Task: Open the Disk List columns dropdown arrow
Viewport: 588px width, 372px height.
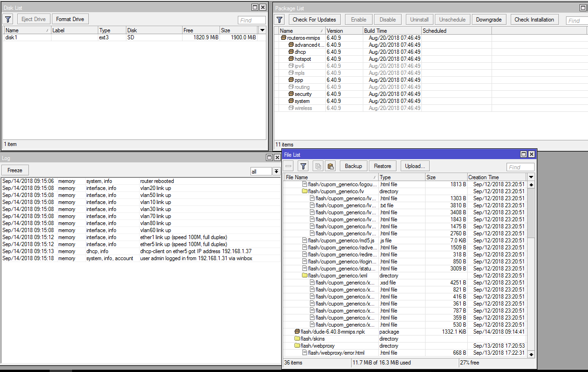Action: tap(262, 30)
